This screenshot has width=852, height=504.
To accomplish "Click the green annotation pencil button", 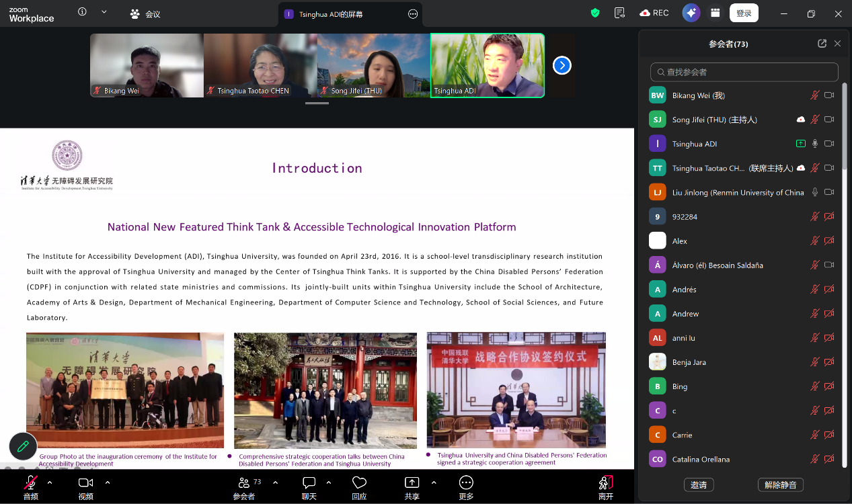I will (x=23, y=446).
